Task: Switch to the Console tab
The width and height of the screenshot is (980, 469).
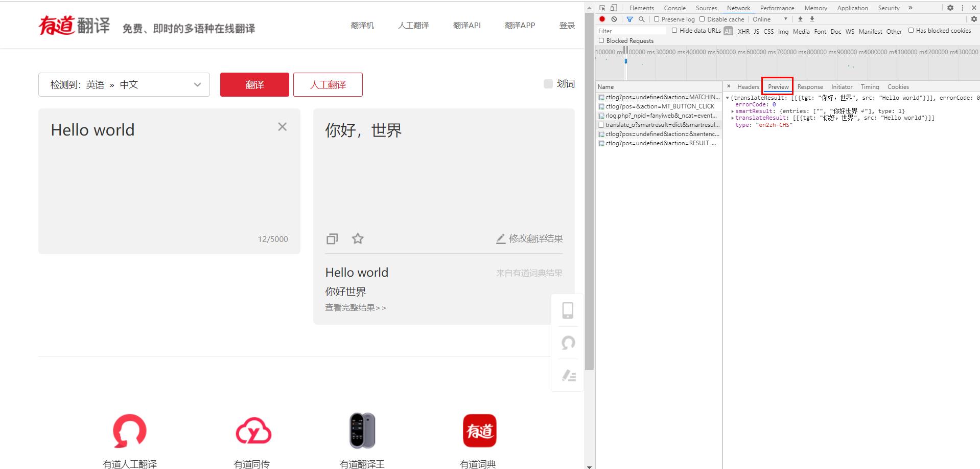Action: pos(675,8)
